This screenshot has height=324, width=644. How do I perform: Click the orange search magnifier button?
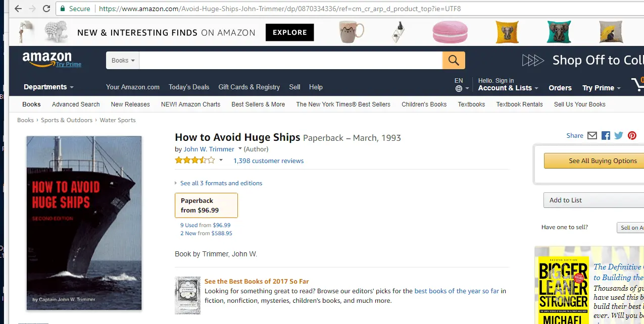pyautogui.click(x=454, y=61)
